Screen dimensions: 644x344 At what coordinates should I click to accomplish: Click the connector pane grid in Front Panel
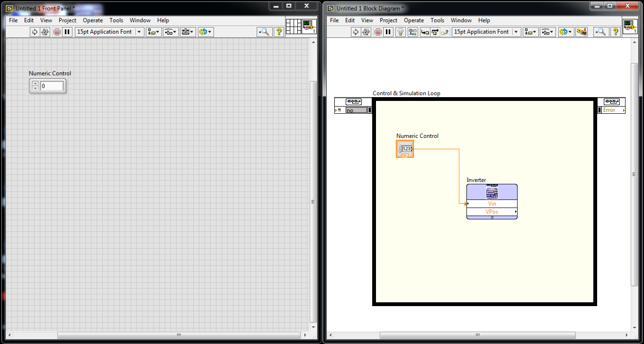point(293,26)
